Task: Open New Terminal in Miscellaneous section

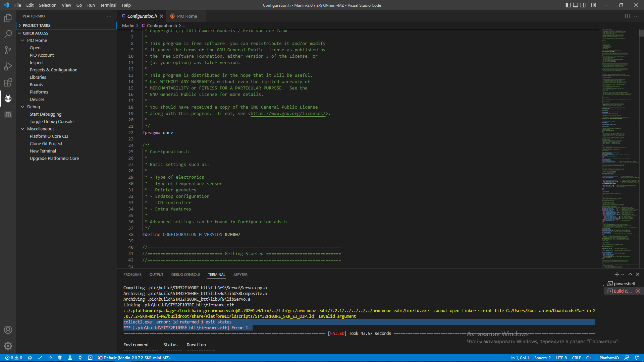Action: point(43,151)
